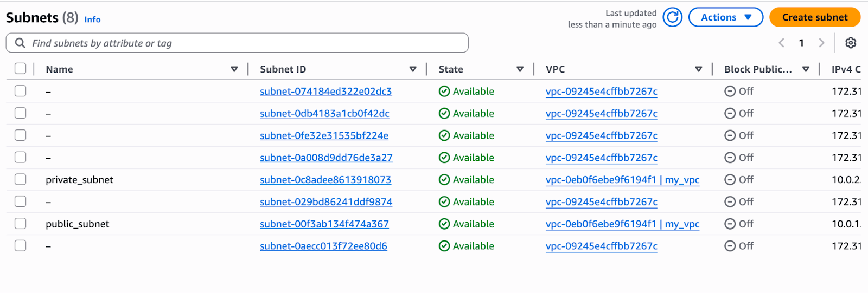868x293 pixels.
Task: Focus the Find subnets search field
Action: coord(237,43)
